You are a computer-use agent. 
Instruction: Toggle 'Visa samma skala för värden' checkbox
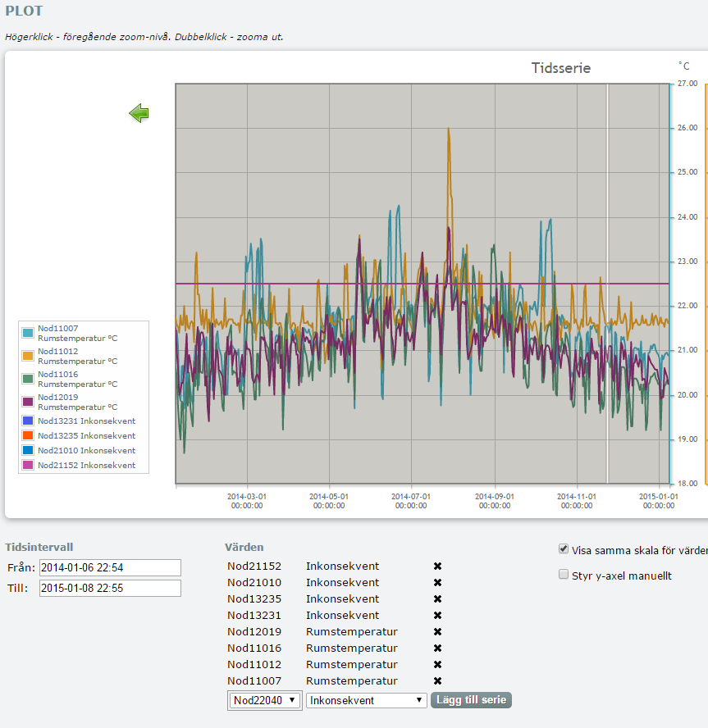(564, 549)
